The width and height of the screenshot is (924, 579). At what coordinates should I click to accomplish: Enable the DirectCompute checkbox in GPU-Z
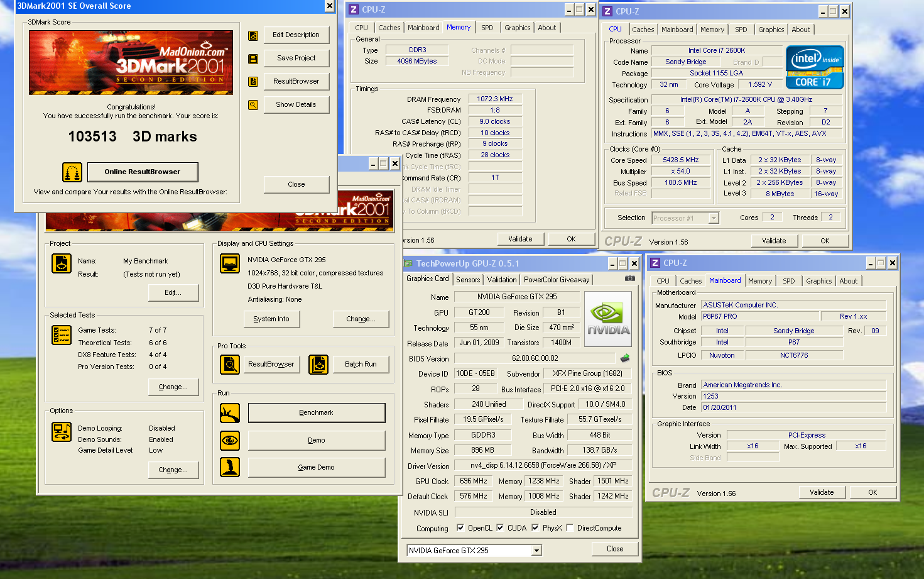pyautogui.click(x=570, y=528)
